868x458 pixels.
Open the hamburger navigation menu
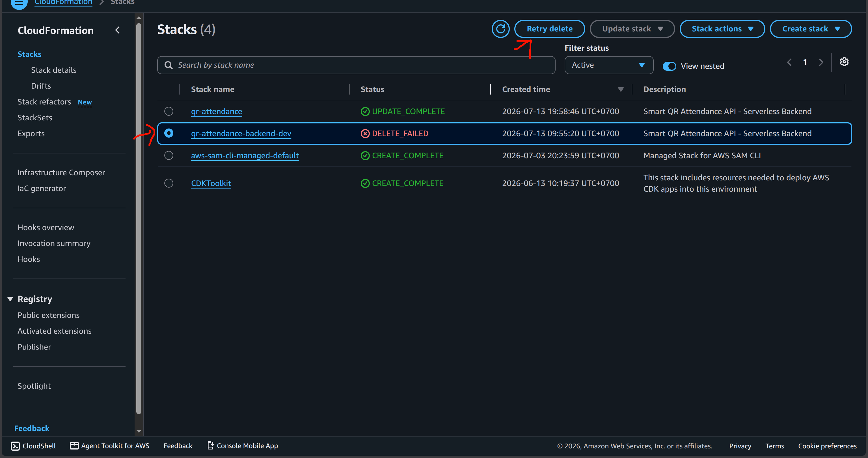click(x=19, y=3)
